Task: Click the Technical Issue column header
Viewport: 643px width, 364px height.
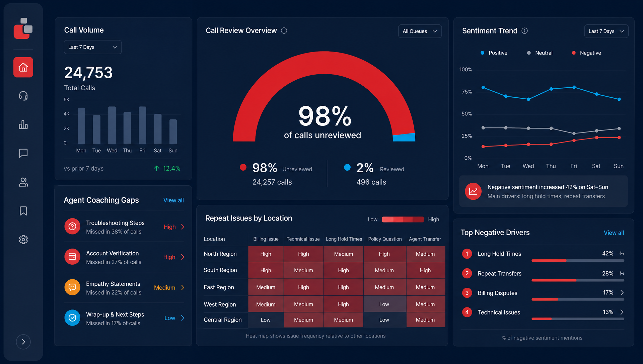Action: pyautogui.click(x=303, y=239)
